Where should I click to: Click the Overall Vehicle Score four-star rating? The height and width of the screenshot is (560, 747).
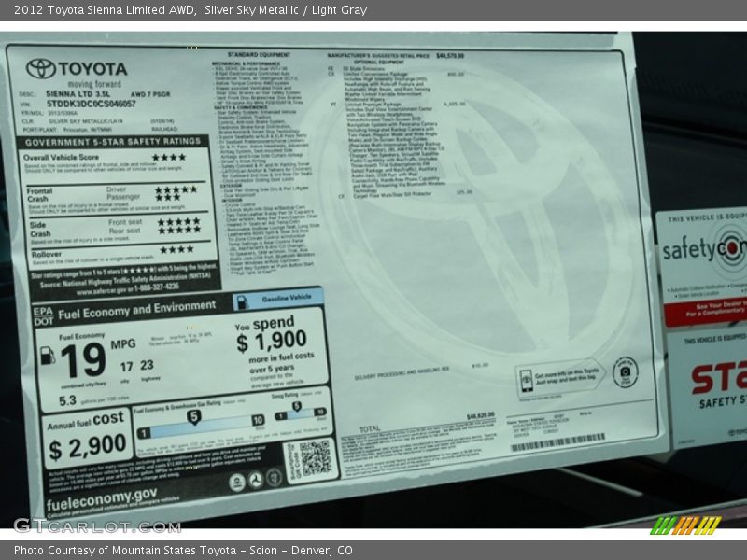point(169,157)
